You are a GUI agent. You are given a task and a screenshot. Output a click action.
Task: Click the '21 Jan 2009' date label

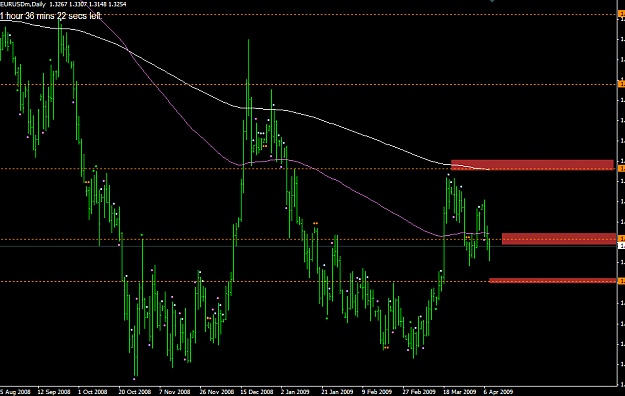tap(337, 392)
